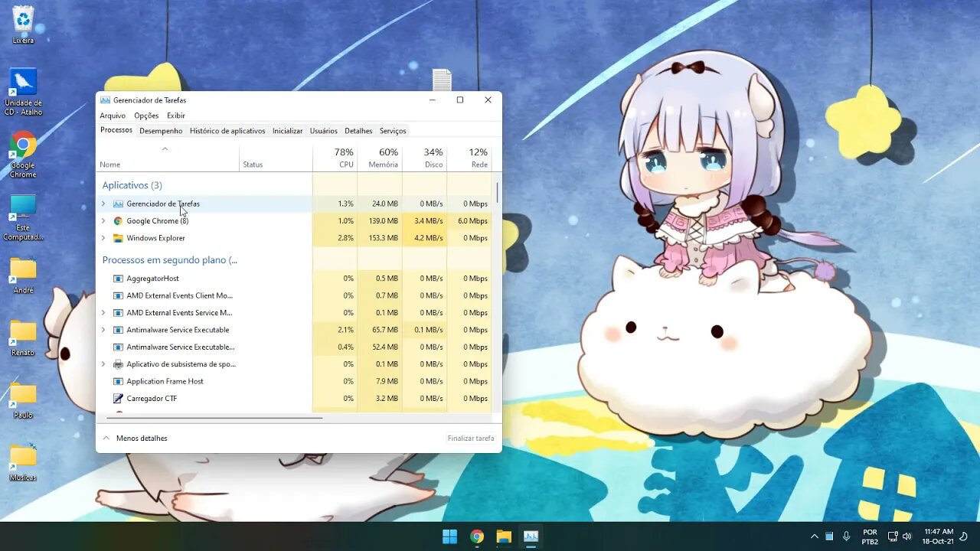Click the horizontal scrollbar in process list
The height and width of the screenshot is (551, 980).
tap(214, 418)
